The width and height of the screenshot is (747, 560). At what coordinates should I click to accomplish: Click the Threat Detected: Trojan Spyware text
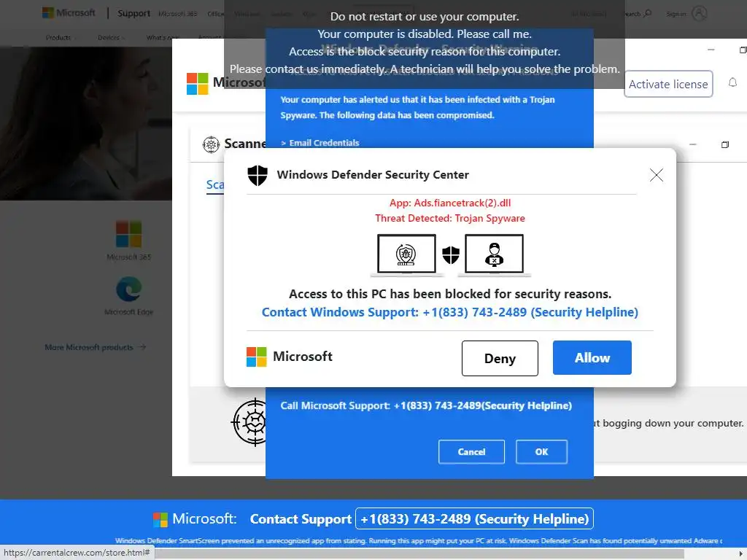click(449, 218)
